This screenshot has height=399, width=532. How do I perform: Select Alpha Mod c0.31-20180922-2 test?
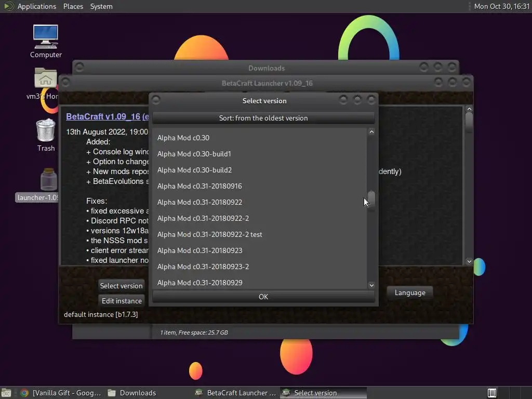tap(260, 234)
